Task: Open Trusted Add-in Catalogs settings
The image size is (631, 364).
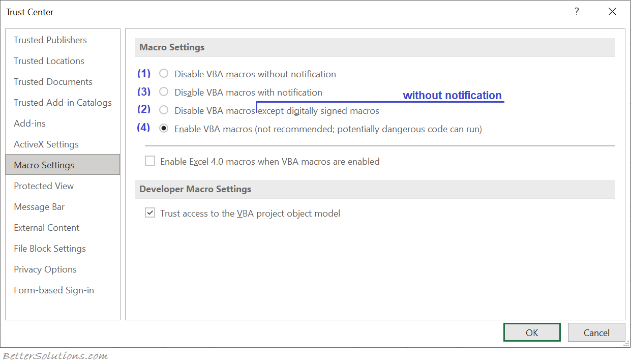Action: (63, 102)
